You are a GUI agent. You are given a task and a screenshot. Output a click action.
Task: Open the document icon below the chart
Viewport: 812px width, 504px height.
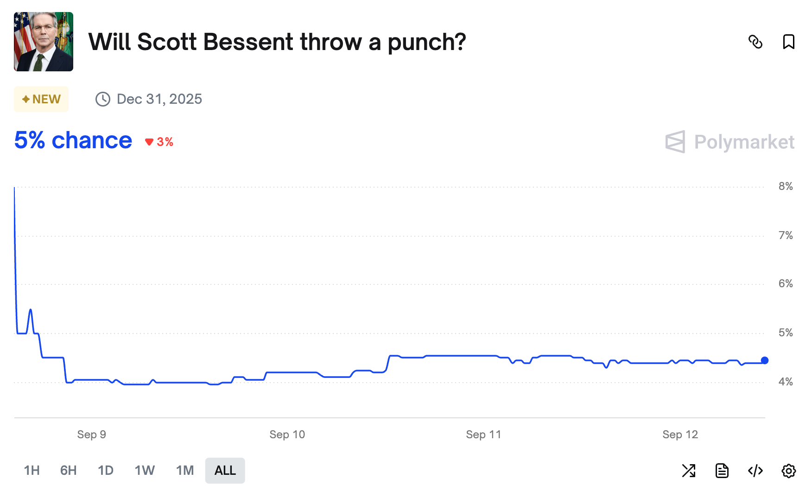[722, 471]
